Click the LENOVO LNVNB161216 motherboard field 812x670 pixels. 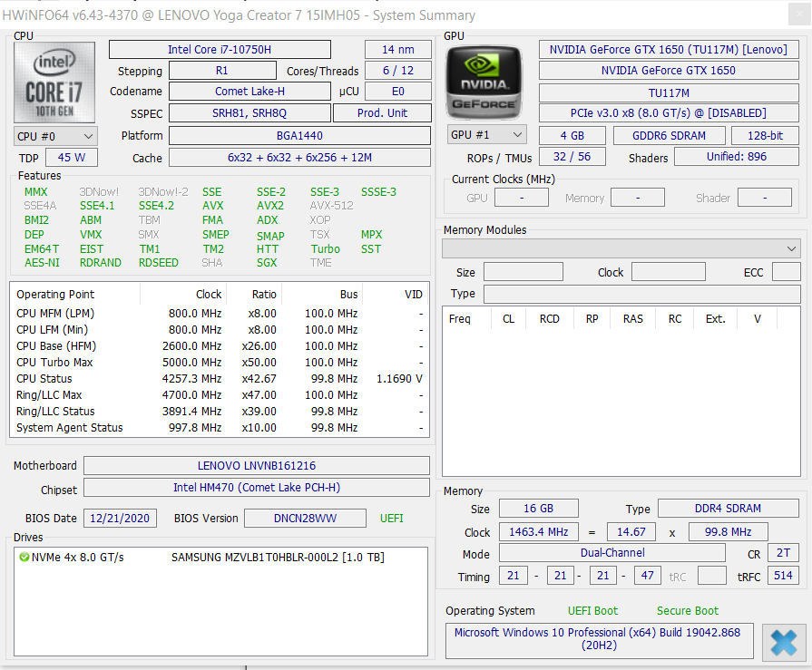click(256, 466)
